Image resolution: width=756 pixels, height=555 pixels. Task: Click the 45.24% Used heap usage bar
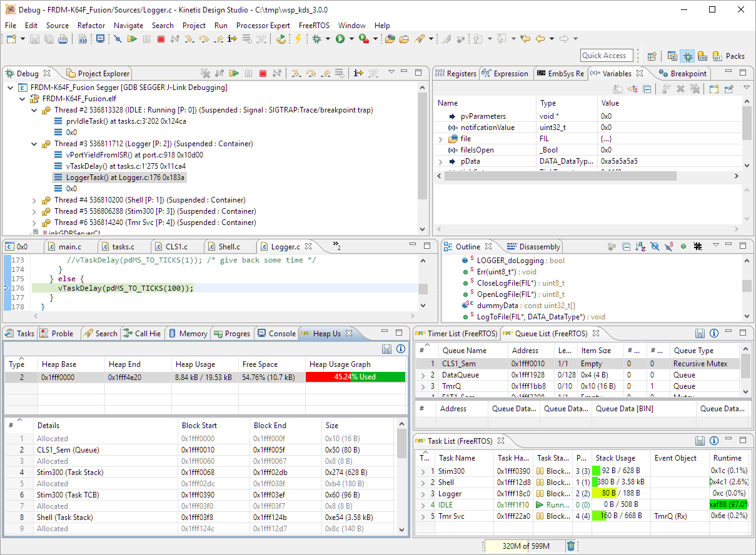355,377
